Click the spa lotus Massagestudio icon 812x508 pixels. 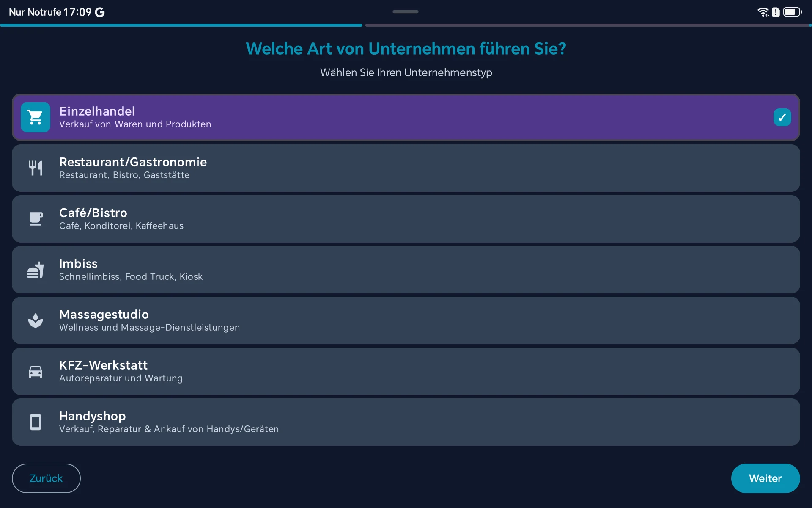[36, 320]
